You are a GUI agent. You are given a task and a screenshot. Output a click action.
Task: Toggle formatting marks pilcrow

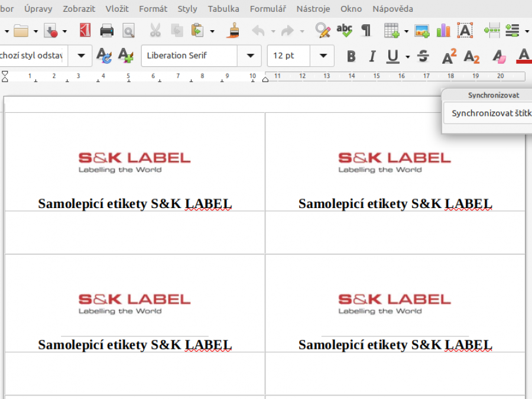point(366,31)
